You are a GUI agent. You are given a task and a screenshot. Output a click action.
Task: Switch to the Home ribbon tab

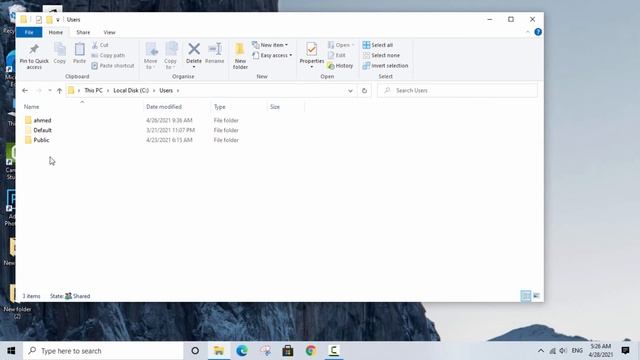click(x=56, y=32)
